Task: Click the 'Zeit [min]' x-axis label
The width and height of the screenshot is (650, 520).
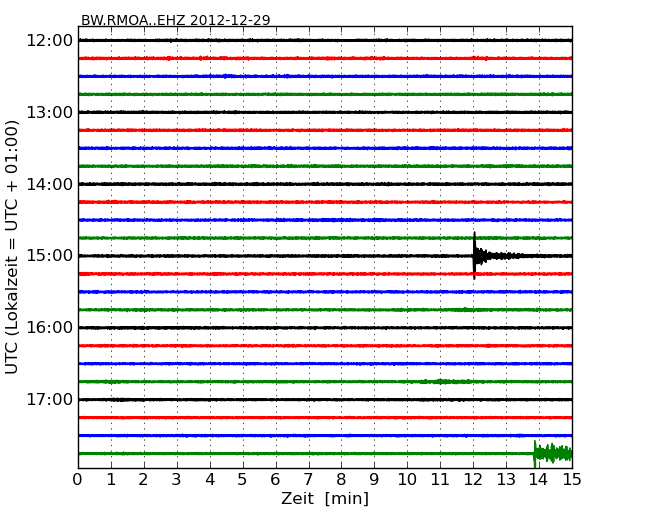Action: coord(324,499)
